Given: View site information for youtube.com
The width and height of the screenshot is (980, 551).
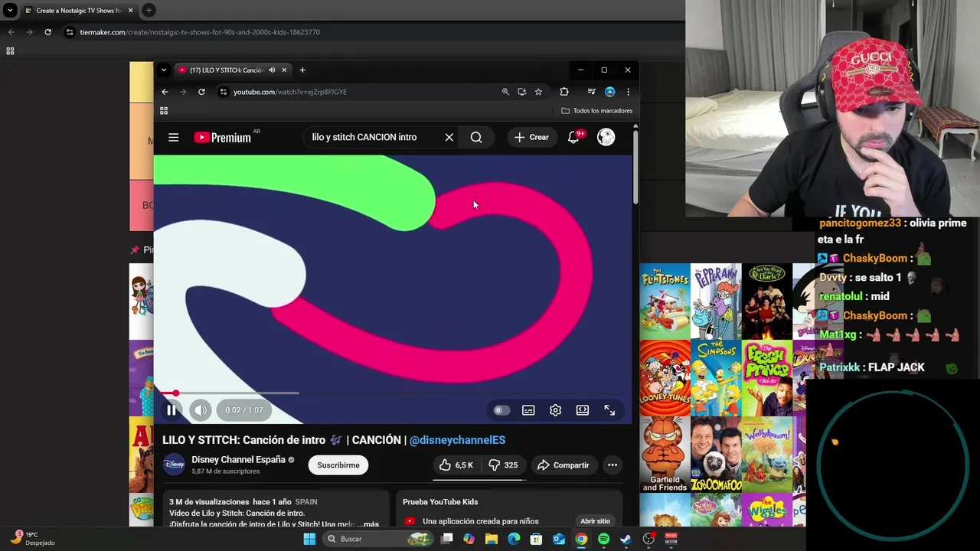Looking at the screenshot, I should click(223, 92).
